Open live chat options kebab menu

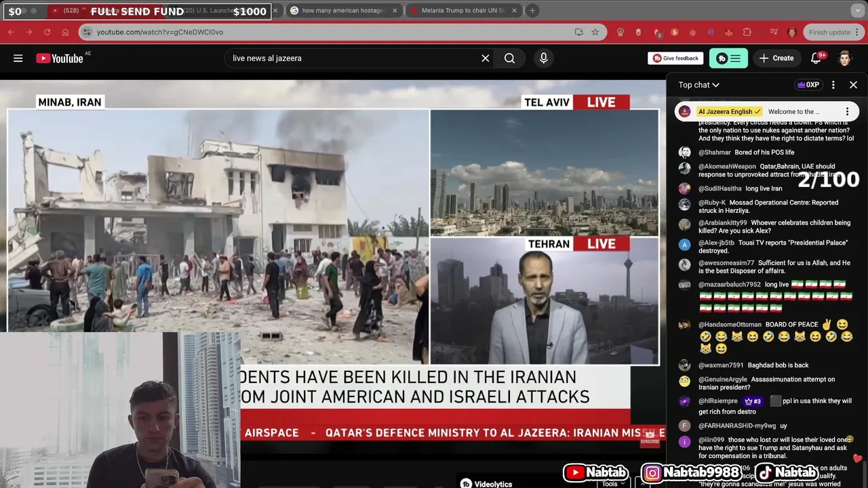point(833,85)
